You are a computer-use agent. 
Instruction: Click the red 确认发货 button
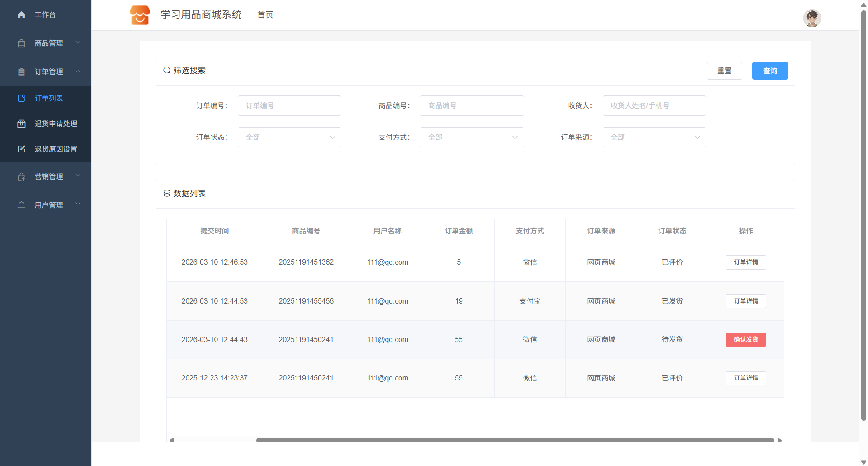(x=745, y=339)
